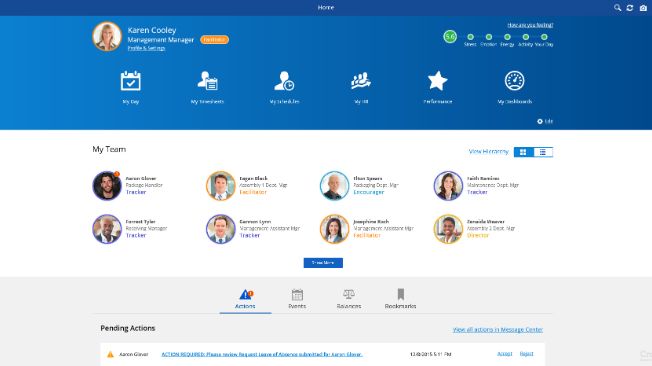Click Tracker label under Forrest Tyler
The height and width of the screenshot is (366, 652).
[x=136, y=235]
